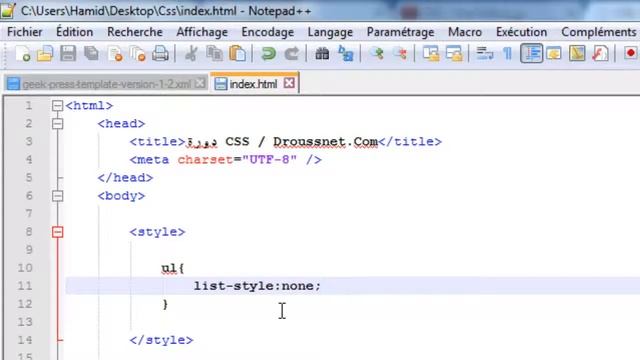Open the Langage menu
This screenshot has height=360, width=640.
330,32
